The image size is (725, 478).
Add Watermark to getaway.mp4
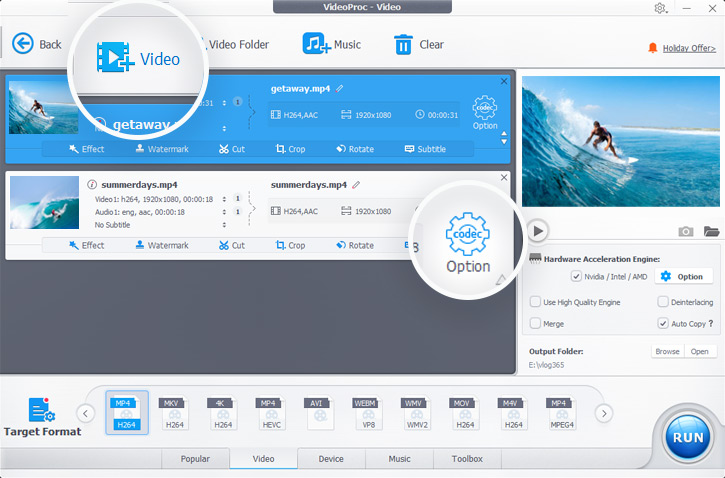pos(162,149)
